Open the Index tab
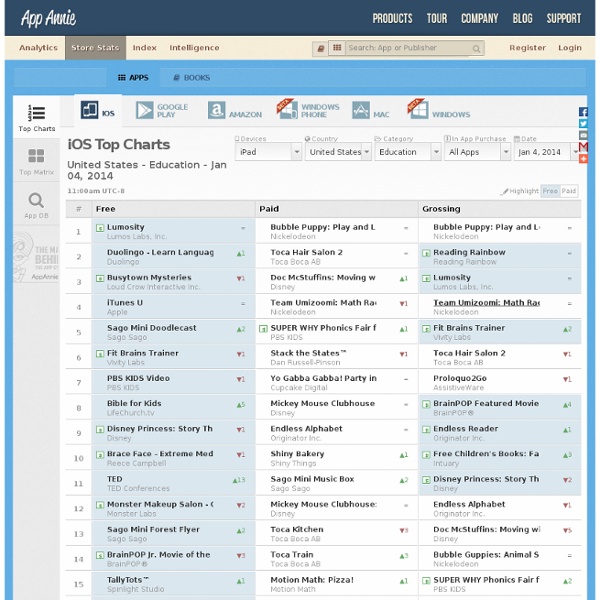 (145, 48)
